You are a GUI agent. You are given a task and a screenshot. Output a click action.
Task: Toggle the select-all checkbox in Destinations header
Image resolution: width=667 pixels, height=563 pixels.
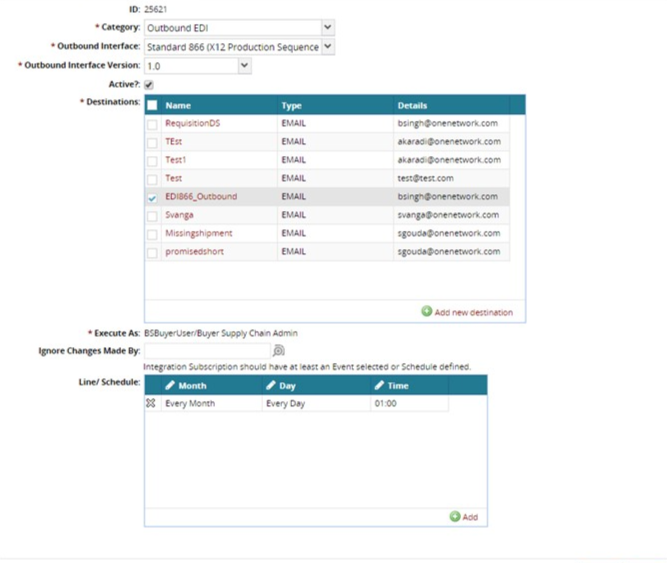pos(152,105)
